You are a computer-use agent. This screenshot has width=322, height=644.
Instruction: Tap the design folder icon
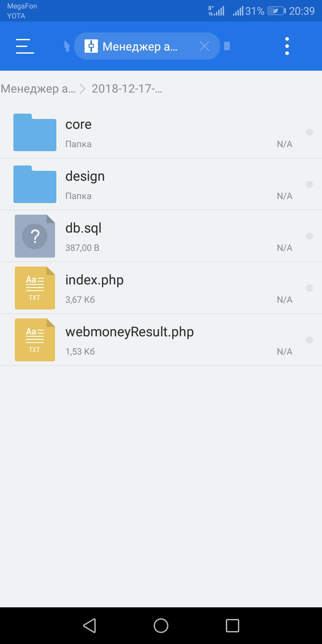pos(35,184)
